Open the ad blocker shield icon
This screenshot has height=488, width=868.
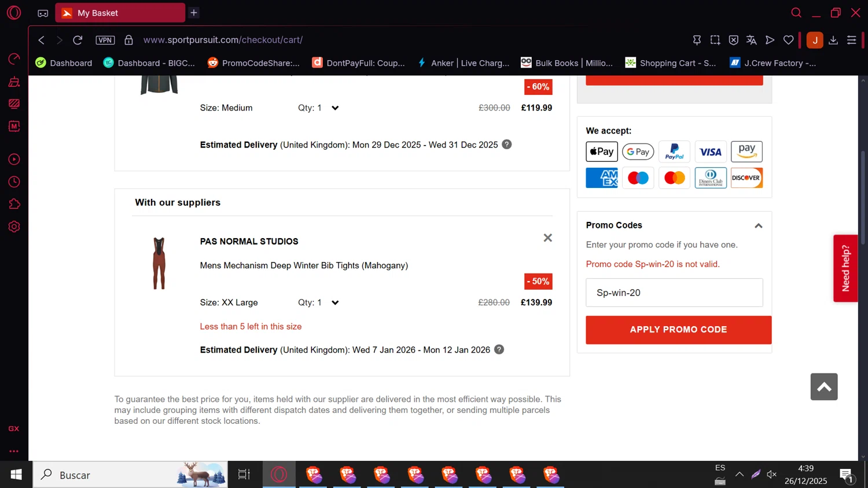click(734, 40)
